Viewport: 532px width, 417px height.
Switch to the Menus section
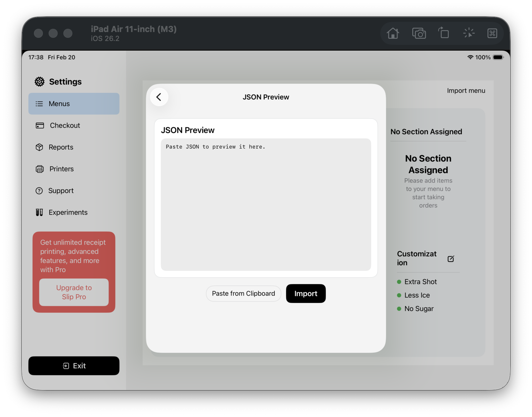coord(74,103)
